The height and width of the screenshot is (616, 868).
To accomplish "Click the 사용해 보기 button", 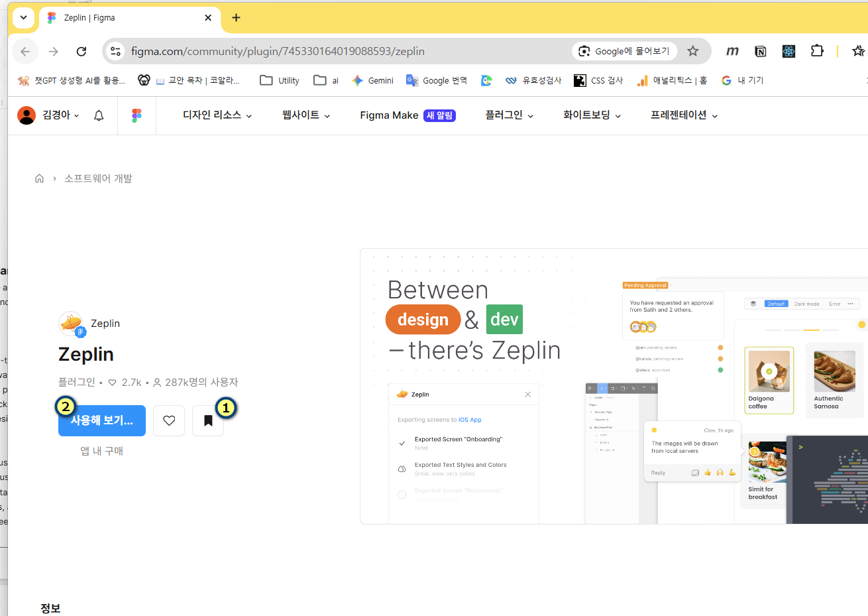I will (x=102, y=420).
